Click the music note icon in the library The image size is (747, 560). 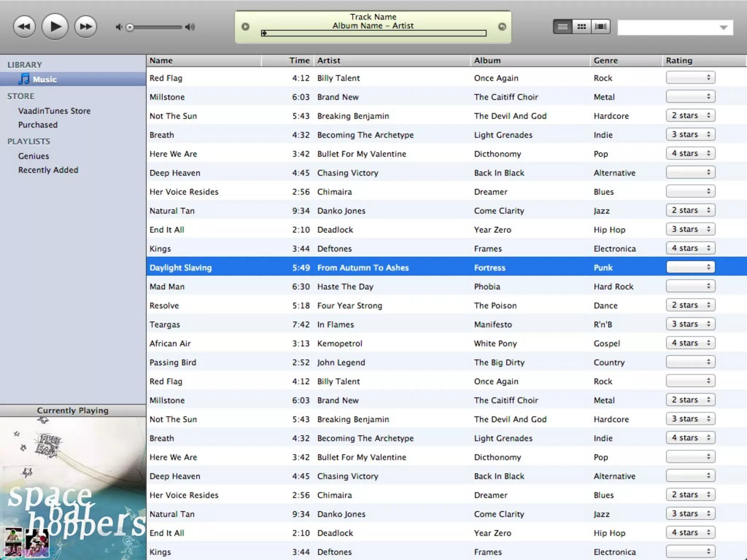click(24, 79)
